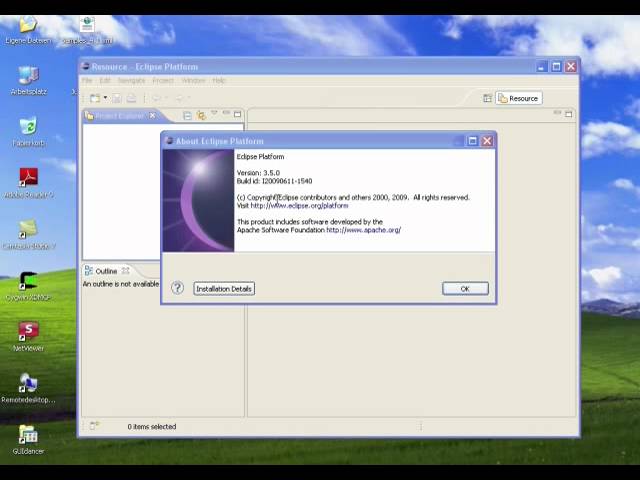The height and width of the screenshot is (480, 640).
Task: Open the Project menu in Eclipse
Action: pyautogui.click(x=163, y=80)
